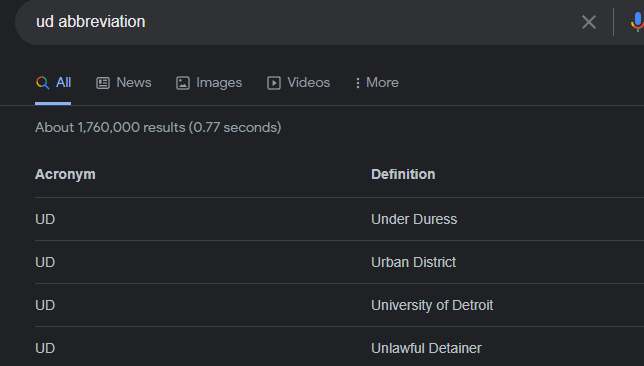Switch to the News tab
Screen dimensions: 644x366
coord(124,83)
